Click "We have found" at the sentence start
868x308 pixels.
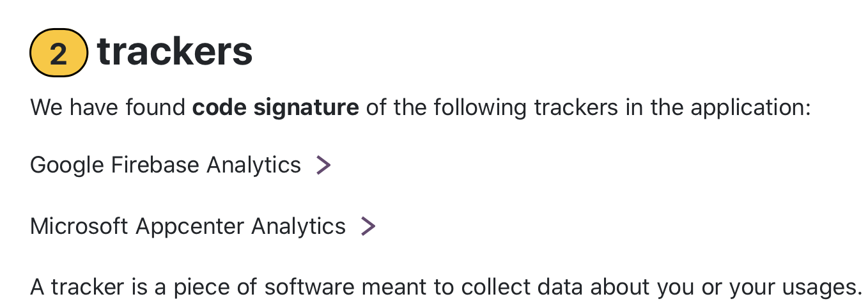[107, 107]
